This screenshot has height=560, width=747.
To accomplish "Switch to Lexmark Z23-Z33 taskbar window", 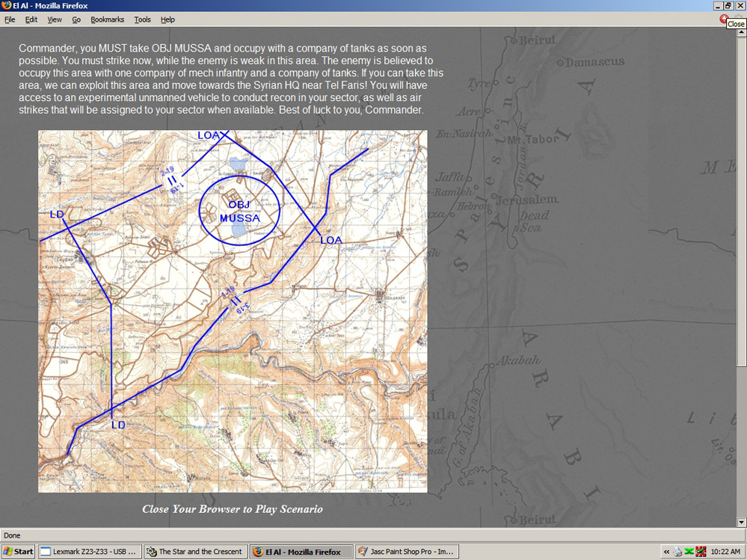I will pos(90,552).
